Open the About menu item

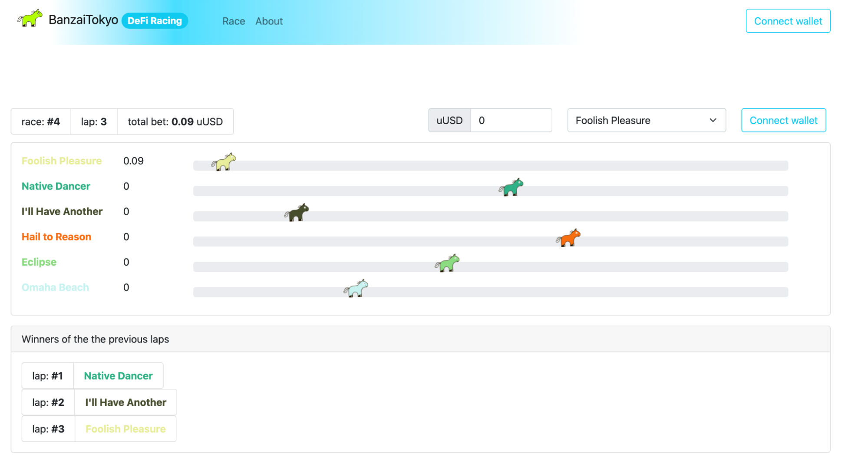click(269, 21)
